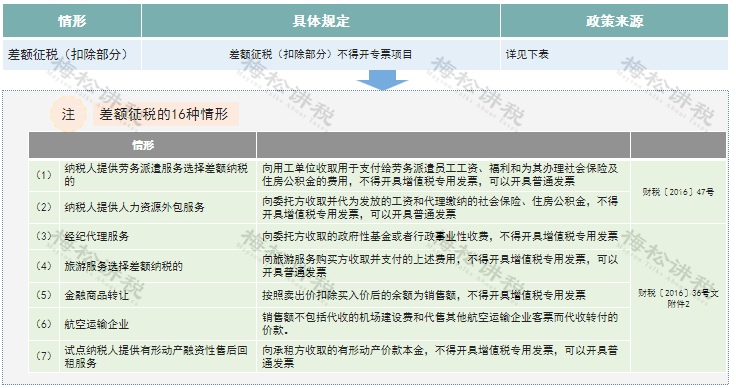Click the 试点纳税人提供有形动产融资性售后回租服务 entry
Image resolution: width=736 pixels, height=388 pixels.
pos(156,356)
